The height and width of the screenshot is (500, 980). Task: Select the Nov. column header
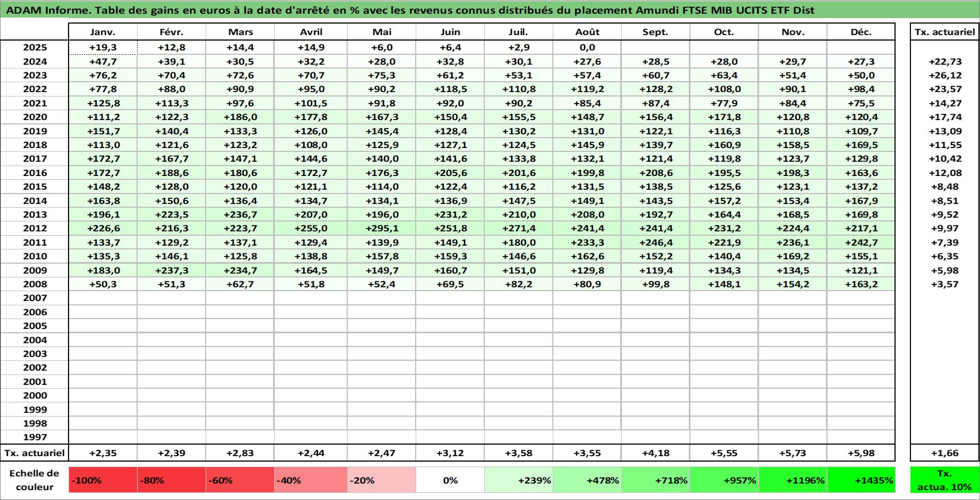[x=793, y=32]
